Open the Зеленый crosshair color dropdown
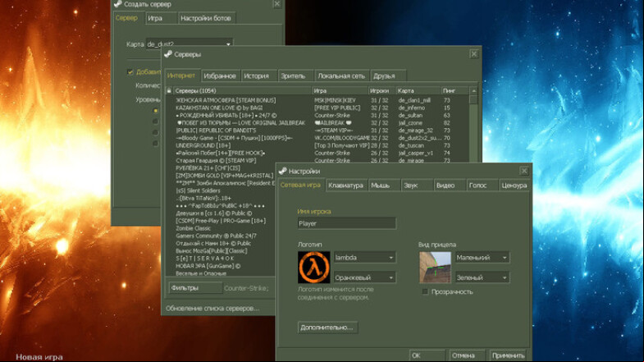This screenshot has width=644, height=362. coord(482,277)
